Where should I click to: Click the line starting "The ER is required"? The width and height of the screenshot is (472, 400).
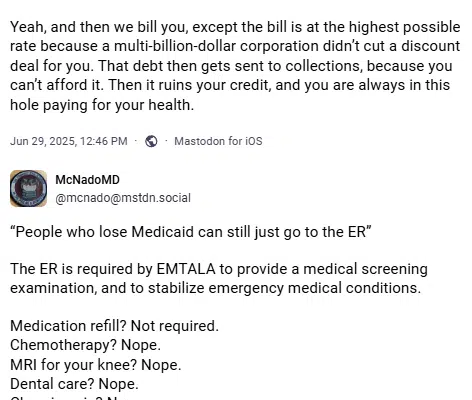coord(219,269)
